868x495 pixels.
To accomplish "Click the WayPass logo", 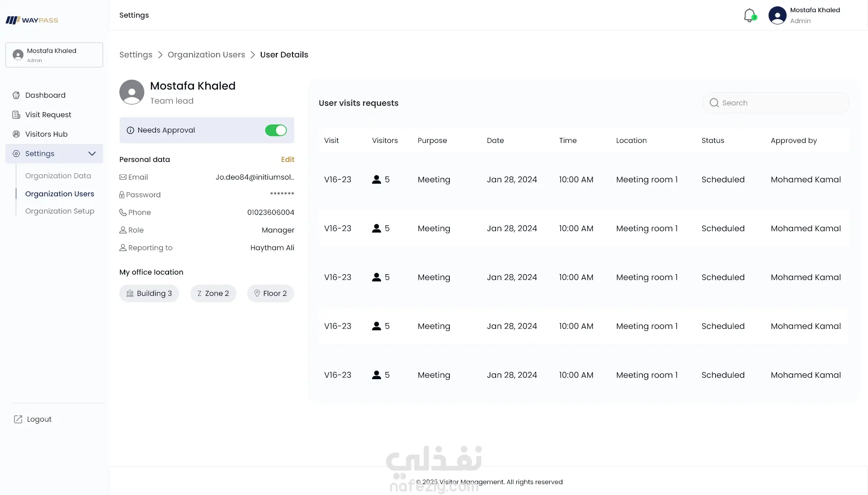I will point(32,20).
